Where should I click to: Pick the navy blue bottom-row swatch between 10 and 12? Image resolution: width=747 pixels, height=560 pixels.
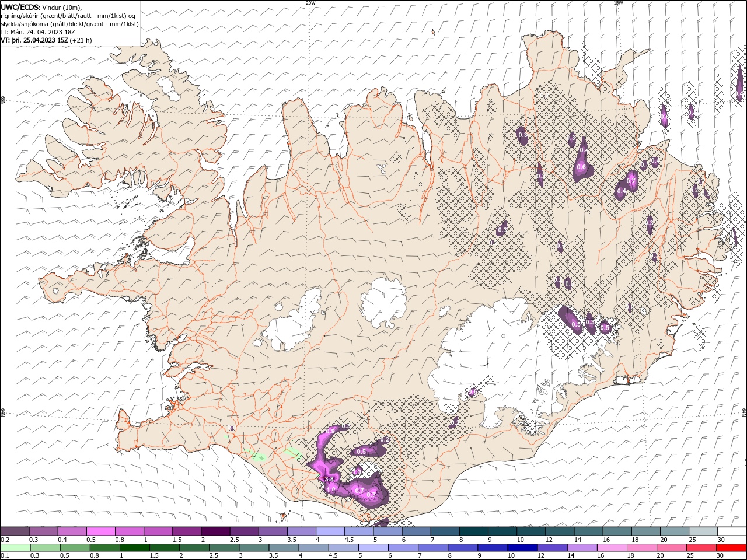tap(522, 548)
